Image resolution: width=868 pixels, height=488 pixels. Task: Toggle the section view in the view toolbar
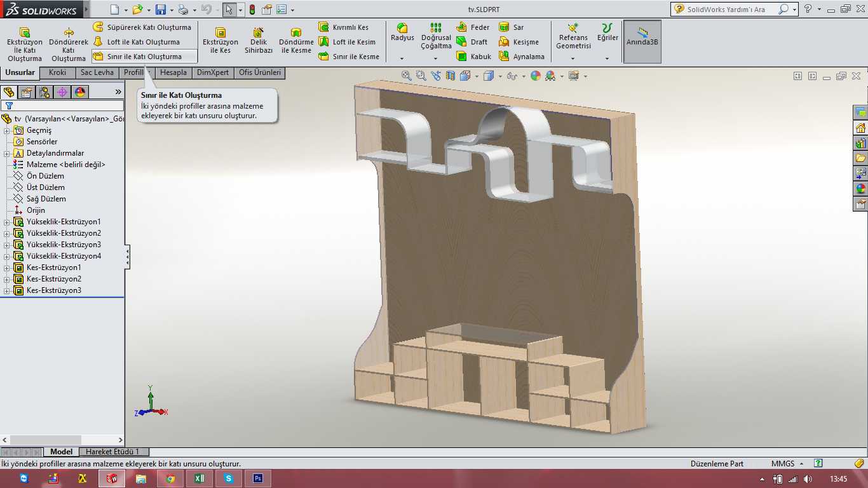(x=451, y=76)
